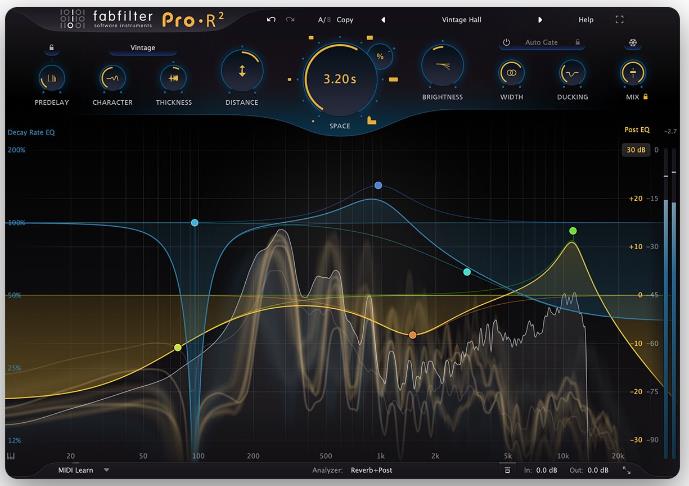Click the Brightness knob
The image size is (689, 486).
442,66
